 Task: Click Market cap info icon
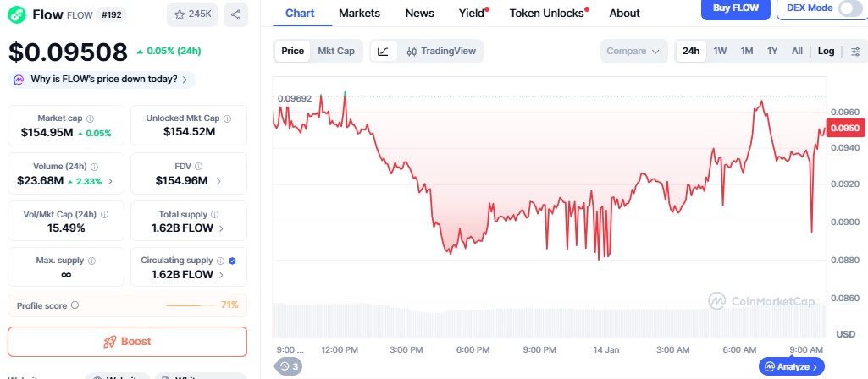[91, 118]
